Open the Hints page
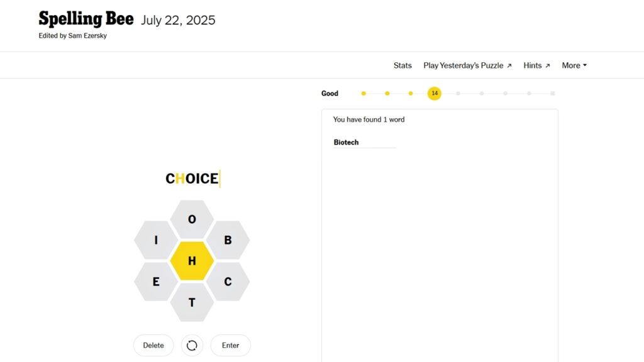The image size is (644, 362). (x=533, y=65)
